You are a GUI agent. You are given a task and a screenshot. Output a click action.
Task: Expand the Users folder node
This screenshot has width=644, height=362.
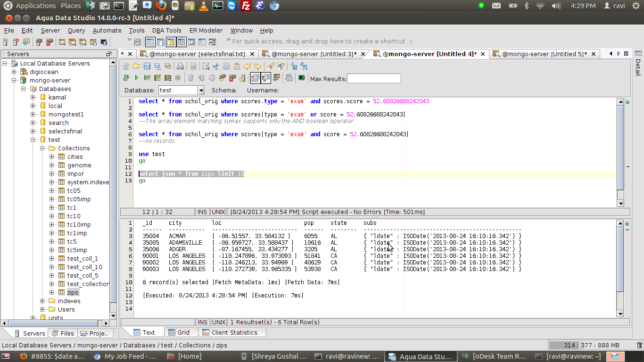pos(42,309)
